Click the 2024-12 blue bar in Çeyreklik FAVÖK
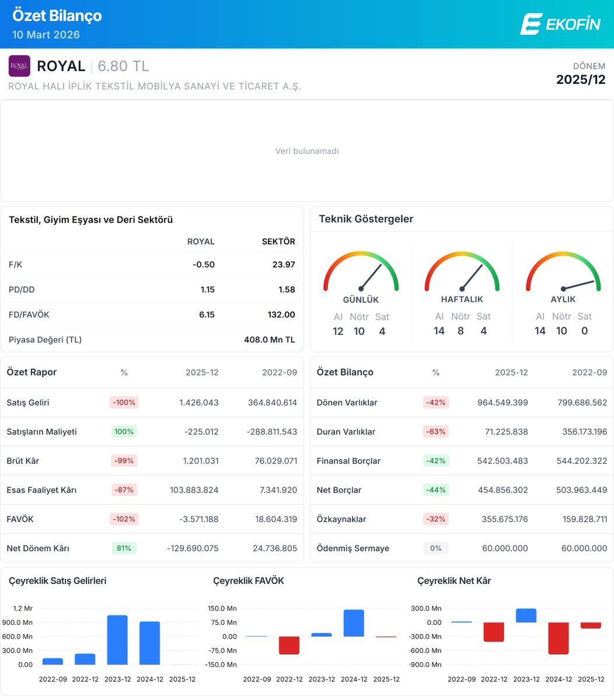The image size is (614, 700). (354, 623)
